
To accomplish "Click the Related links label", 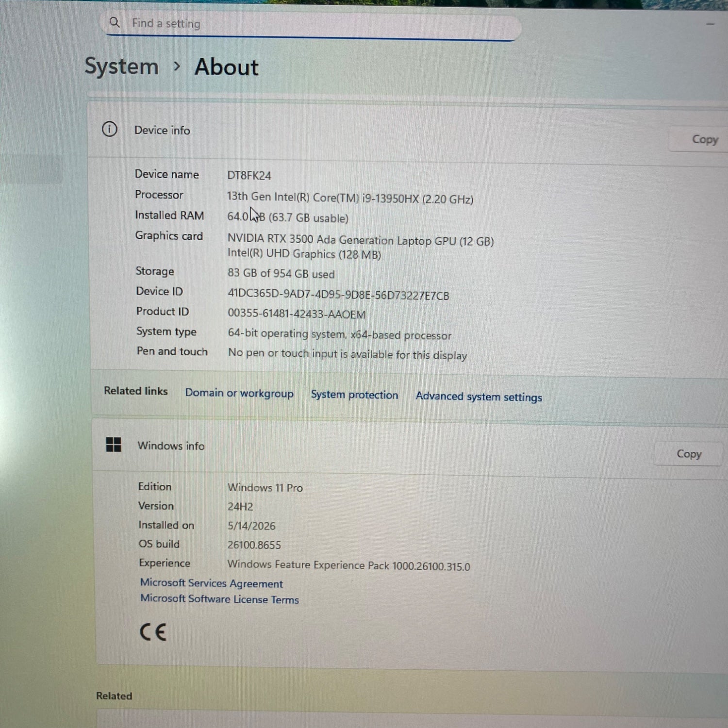I will point(136,391).
